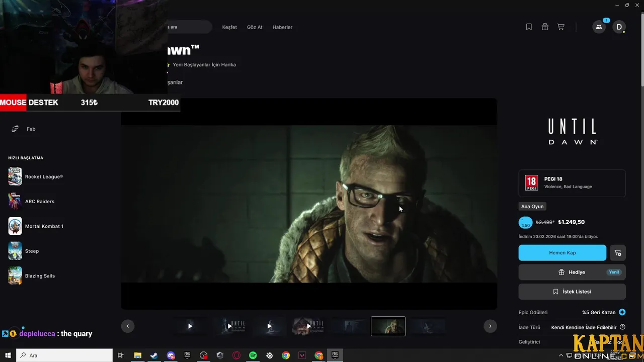Select the selected glasses-man screenshot thumbnail

pyautogui.click(x=388, y=326)
